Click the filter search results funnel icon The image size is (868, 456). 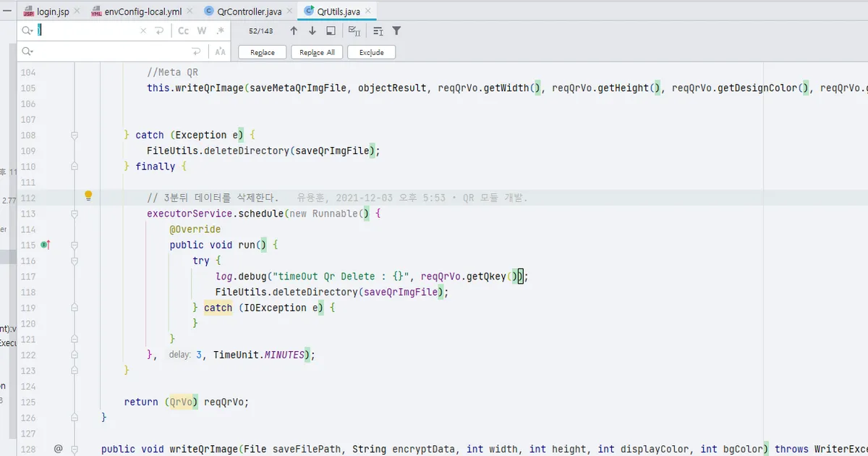coord(396,31)
